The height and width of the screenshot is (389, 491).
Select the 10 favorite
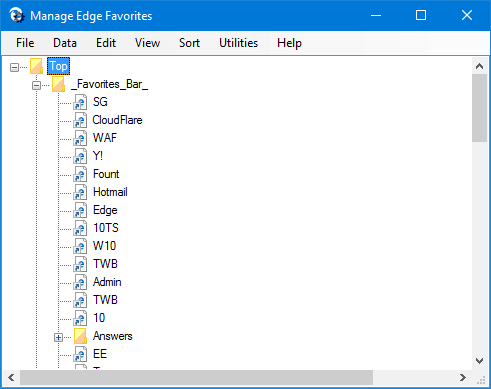point(99,318)
